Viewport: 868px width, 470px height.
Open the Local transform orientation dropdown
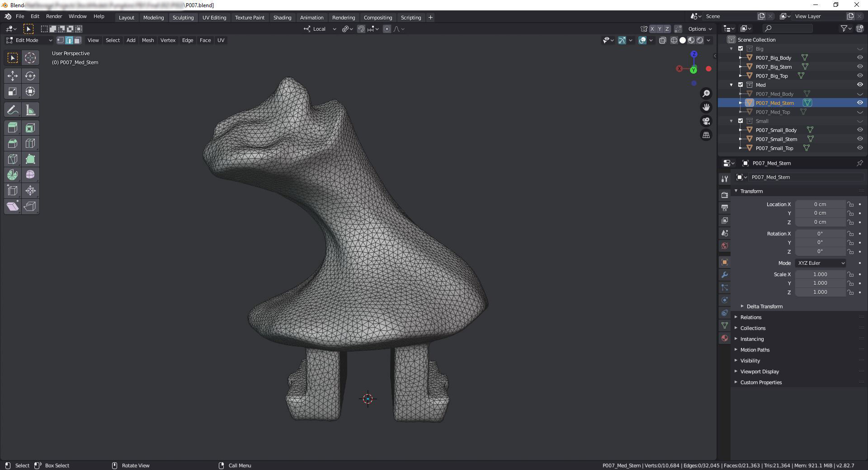(x=320, y=29)
